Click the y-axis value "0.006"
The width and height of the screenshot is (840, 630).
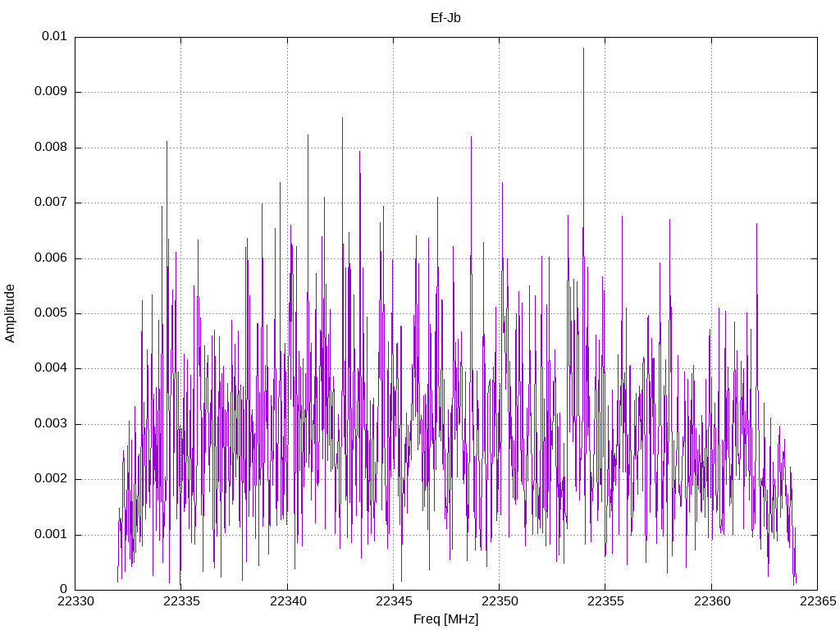51,258
